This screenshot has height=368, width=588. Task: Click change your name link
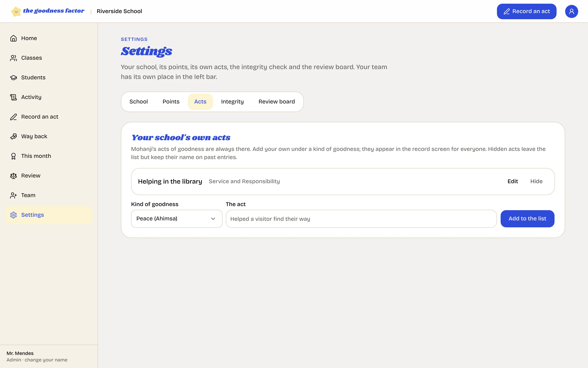[46, 360]
